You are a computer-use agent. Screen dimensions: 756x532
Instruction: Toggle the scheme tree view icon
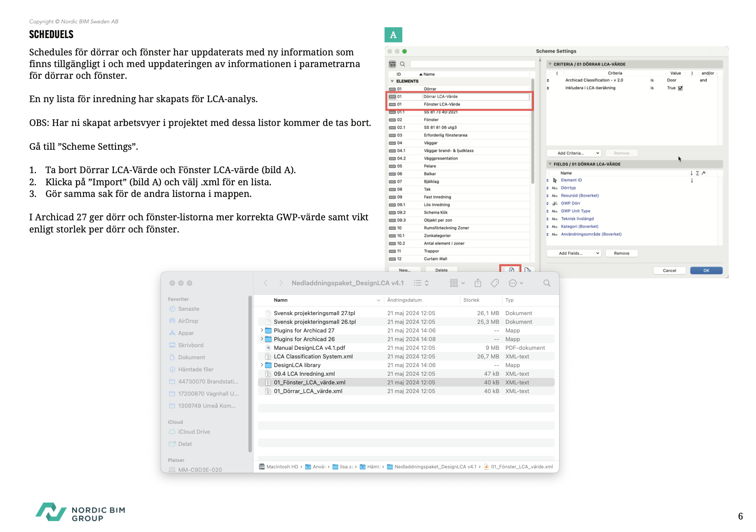392,64
